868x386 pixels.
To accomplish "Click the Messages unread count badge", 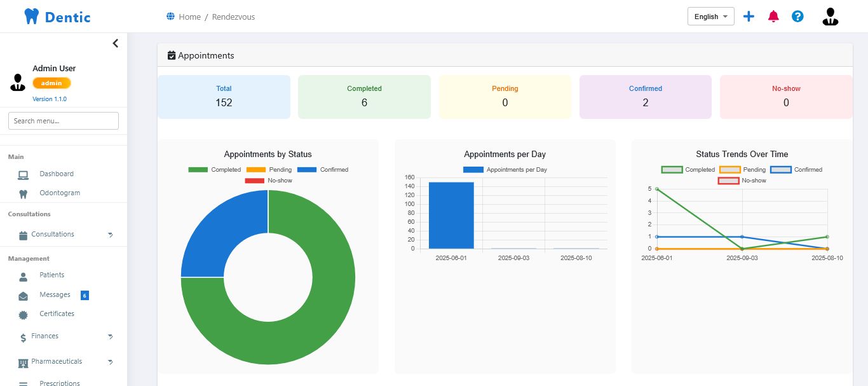I will 85,295.
